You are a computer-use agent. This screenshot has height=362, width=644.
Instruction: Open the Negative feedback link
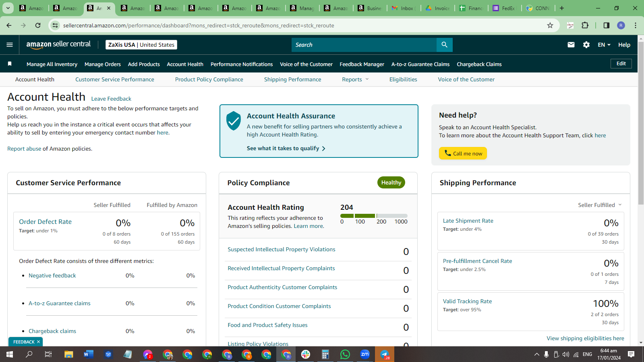[x=52, y=275]
